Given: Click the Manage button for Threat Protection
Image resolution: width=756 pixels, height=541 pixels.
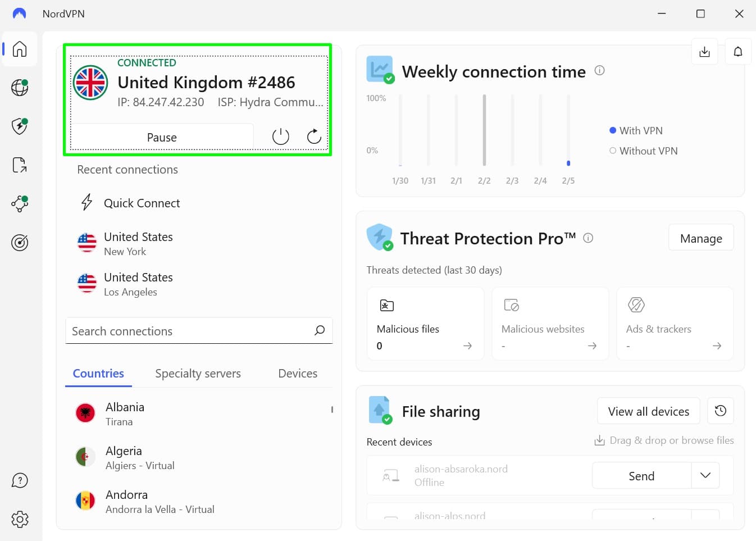Looking at the screenshot, I should 701,238.
